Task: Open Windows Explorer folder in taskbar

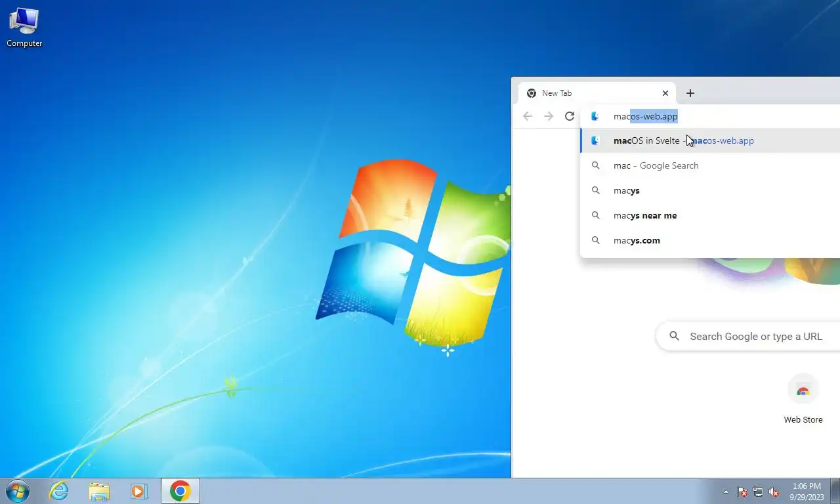Action: pos(99,491)
